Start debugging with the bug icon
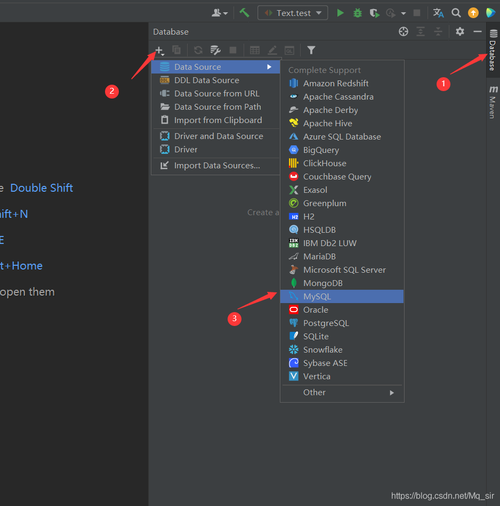Image resolution: width=500 pixels, height=506 pixels. pos(357,13)
